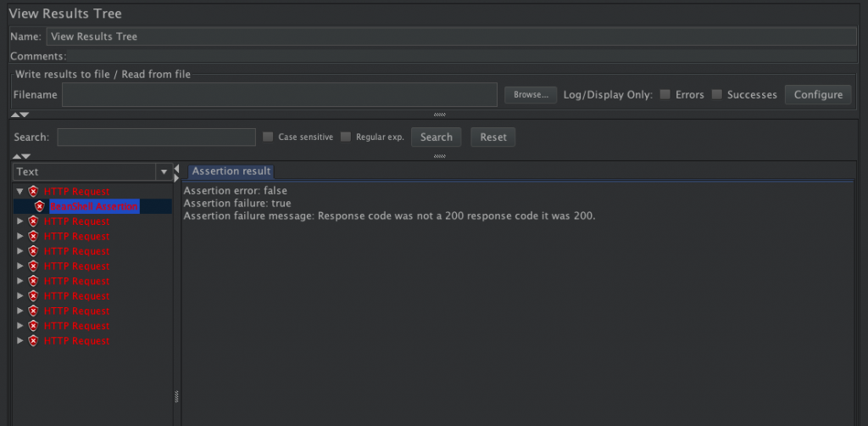Viewport: 868px width, 426px height.
Task: Click the error shield icon of second HTTP Request
Action: [33, 221]
